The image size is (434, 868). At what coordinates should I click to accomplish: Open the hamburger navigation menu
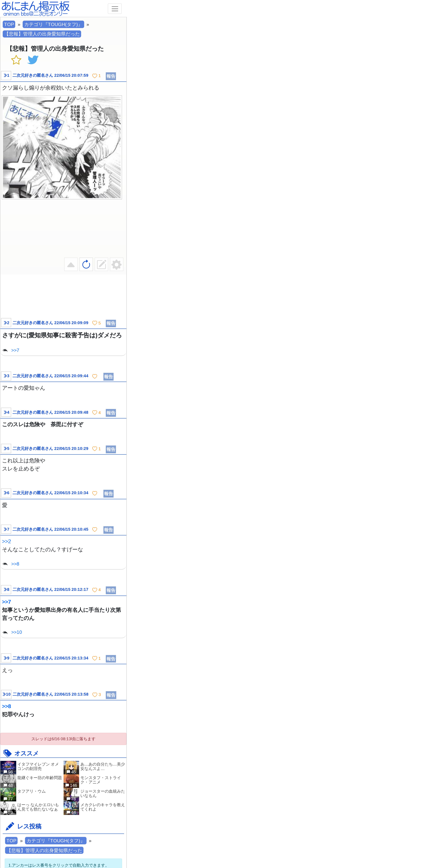coord(115,9)
